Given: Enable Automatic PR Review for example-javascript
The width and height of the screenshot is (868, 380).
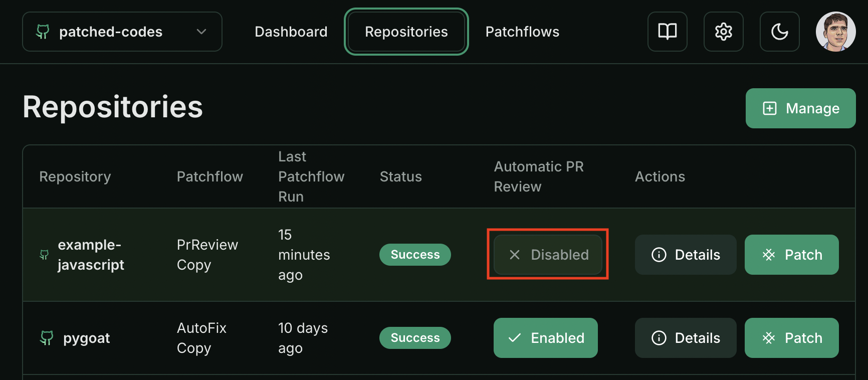Looking at the screenshot, I should pyautogui.click(x=548, y=255).
